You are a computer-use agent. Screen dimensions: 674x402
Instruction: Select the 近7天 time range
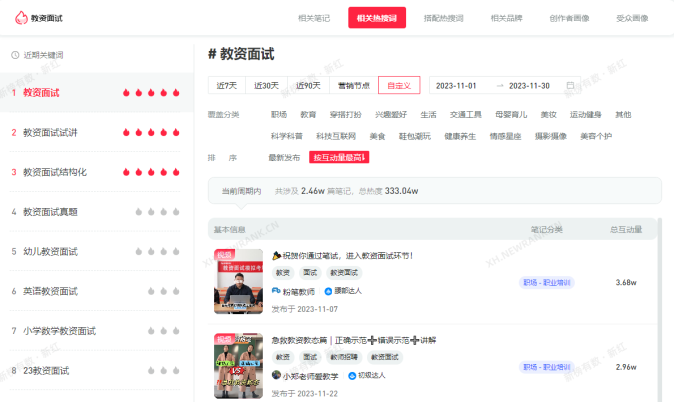click(227, 85)
